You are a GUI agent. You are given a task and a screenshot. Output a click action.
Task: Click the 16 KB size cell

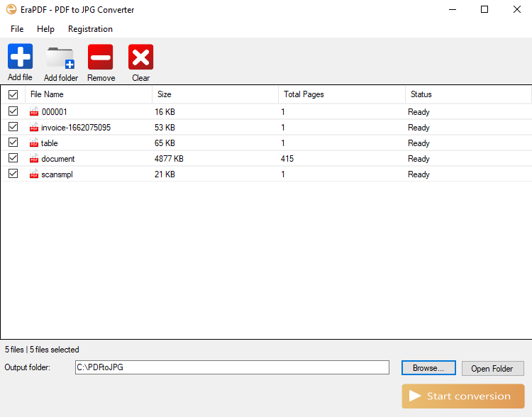tap(165, 111)
